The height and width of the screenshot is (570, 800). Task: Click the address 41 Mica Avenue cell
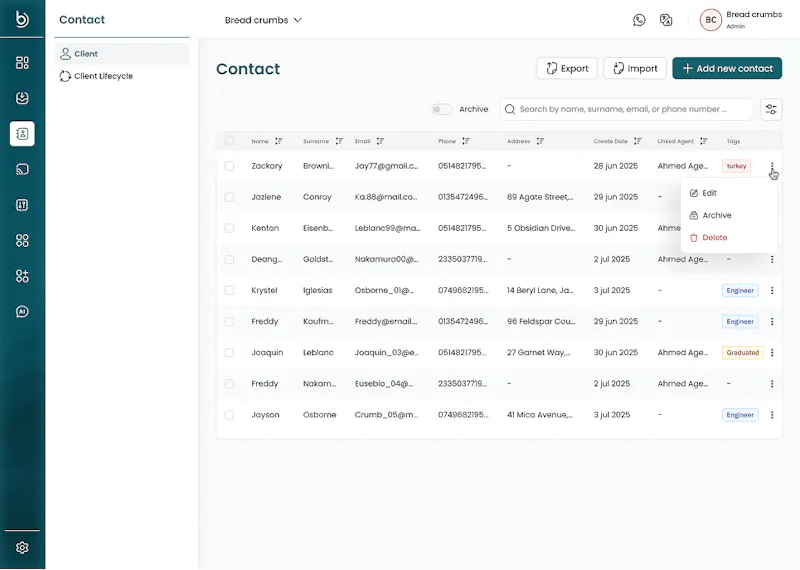click(539, 415)
